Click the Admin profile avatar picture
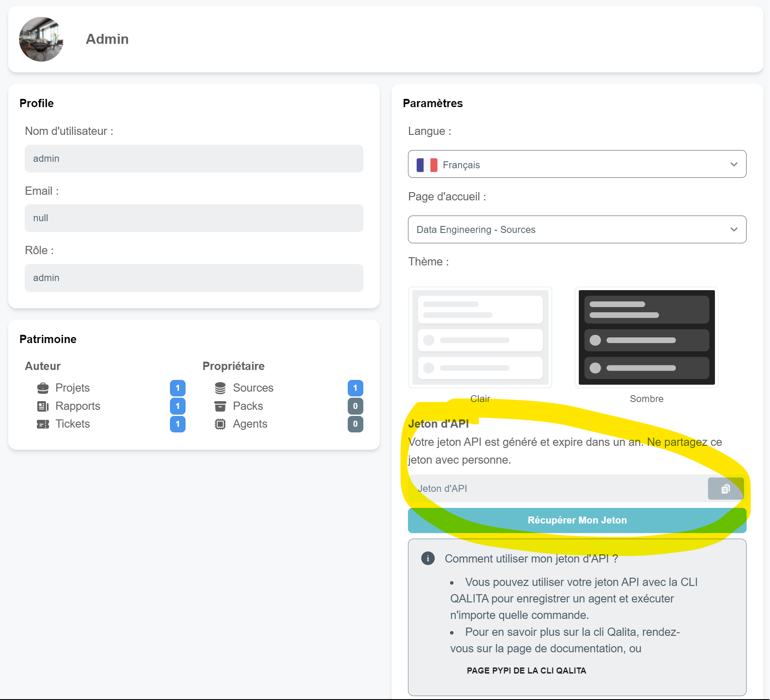The image size is (770, 700). pyautogui.click(x=41, y=39)
